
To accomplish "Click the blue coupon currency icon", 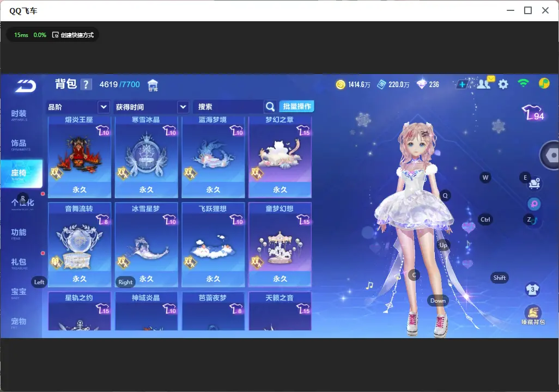I will point(381,84).
